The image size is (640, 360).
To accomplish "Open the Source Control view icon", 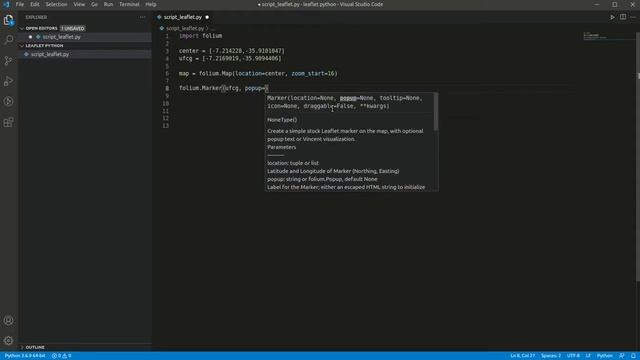I will coord(9,60).
